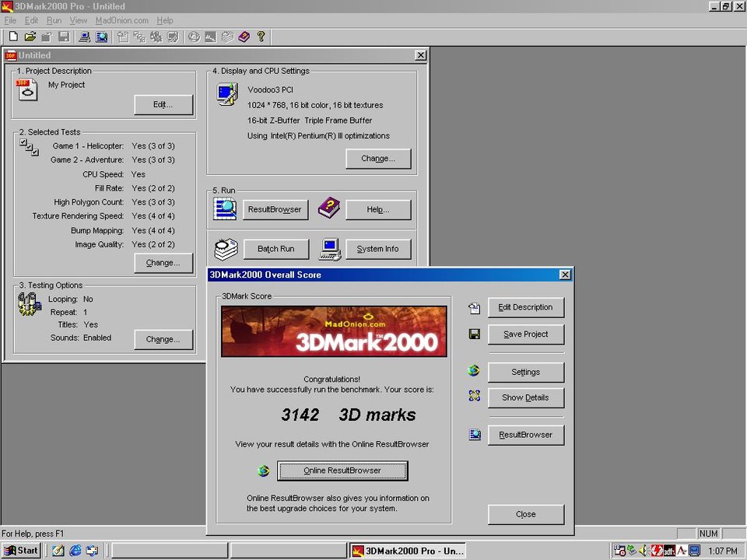Open the MadOnion.com menu

pyautogui.click(x=121, y=20)
